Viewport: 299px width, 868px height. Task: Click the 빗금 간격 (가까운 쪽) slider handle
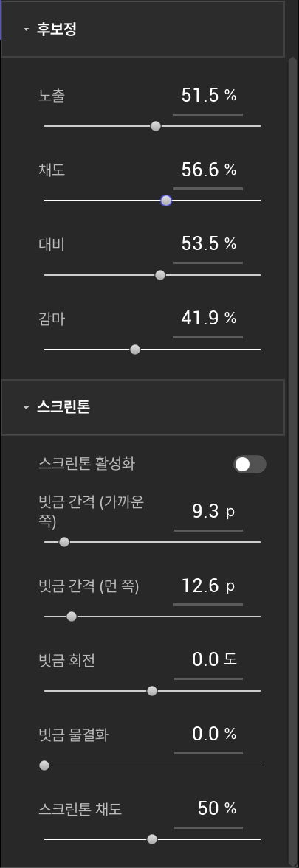click(x=64, y=542)
